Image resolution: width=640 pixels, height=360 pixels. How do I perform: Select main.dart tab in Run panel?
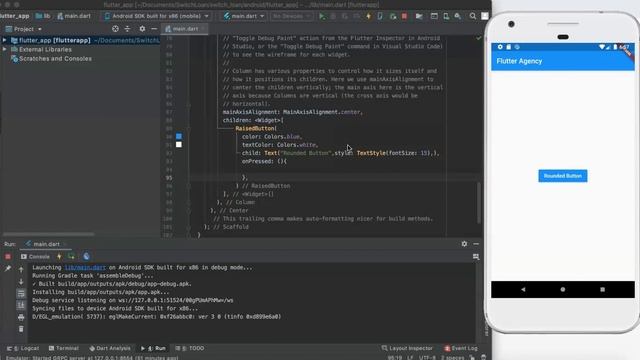[x=46, y=244]
